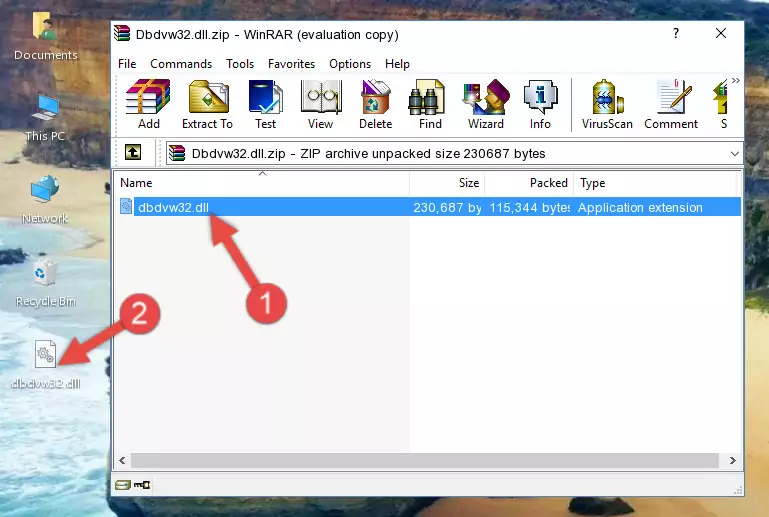The width and height of the screenshot is (769, 517).
Task: Click the Extract To toolbar icon
Action: pos(208,104)
